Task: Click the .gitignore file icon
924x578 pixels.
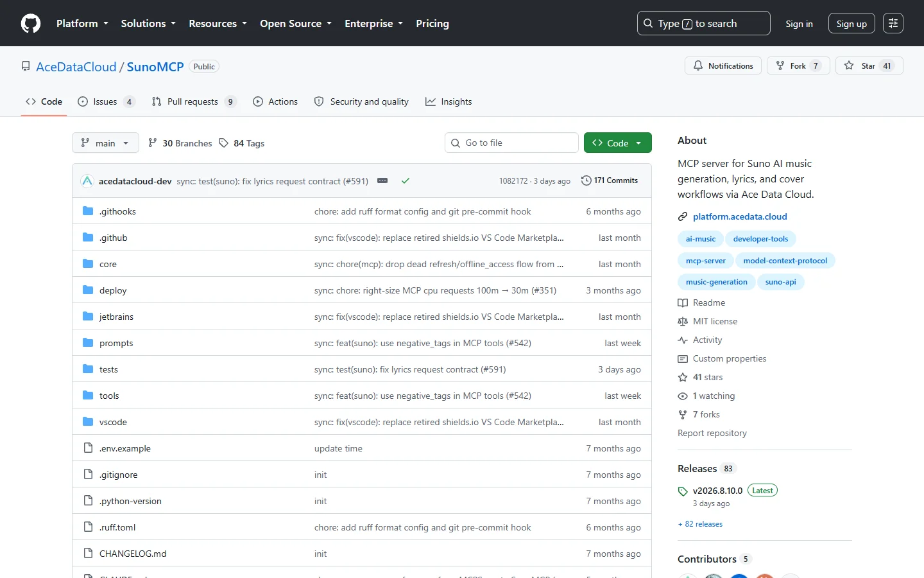Action: (88, 475)
